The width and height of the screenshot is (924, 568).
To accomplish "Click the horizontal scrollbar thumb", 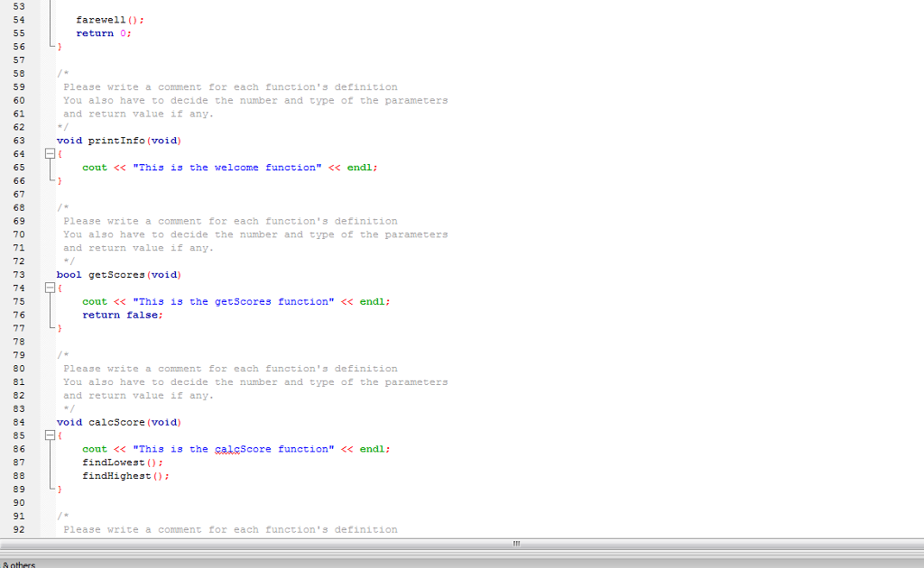I will coord(516,544).
